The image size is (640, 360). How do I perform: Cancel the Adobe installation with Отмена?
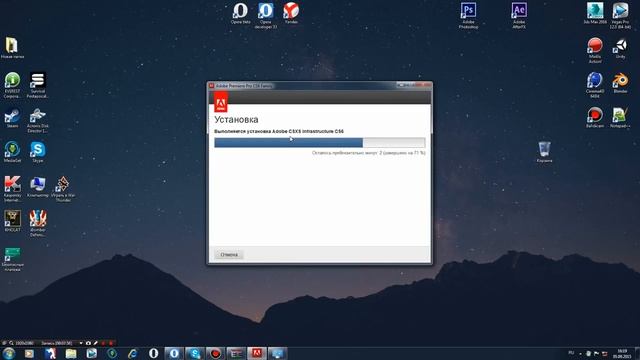click(x=229, y=254)
